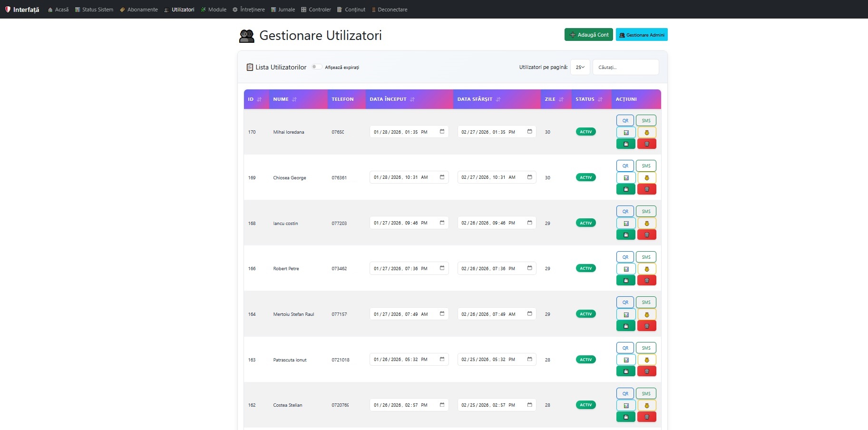The image size is (868, 430).
Task: Sort the table by the ID column
Action: 255,99
